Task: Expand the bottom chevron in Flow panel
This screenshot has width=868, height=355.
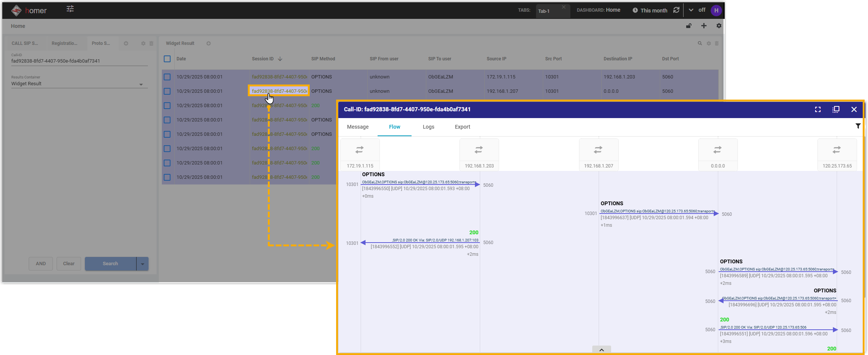Action: [x=602, y=350]
